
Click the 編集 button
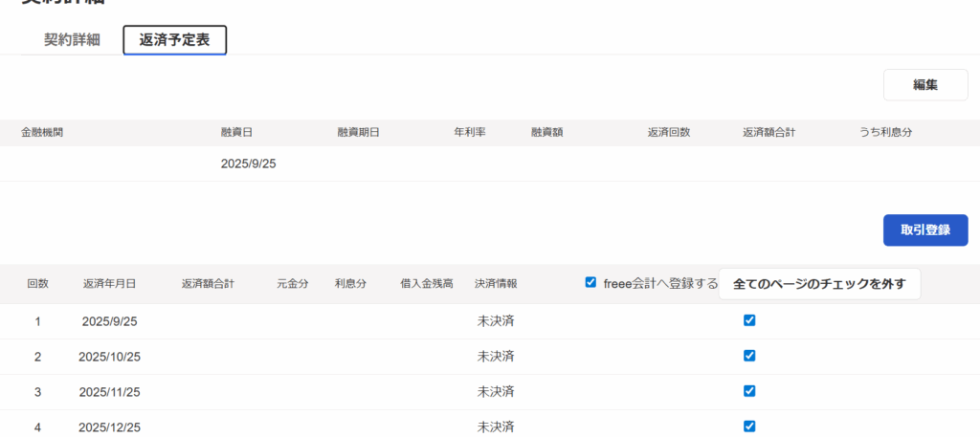point(925,85)
